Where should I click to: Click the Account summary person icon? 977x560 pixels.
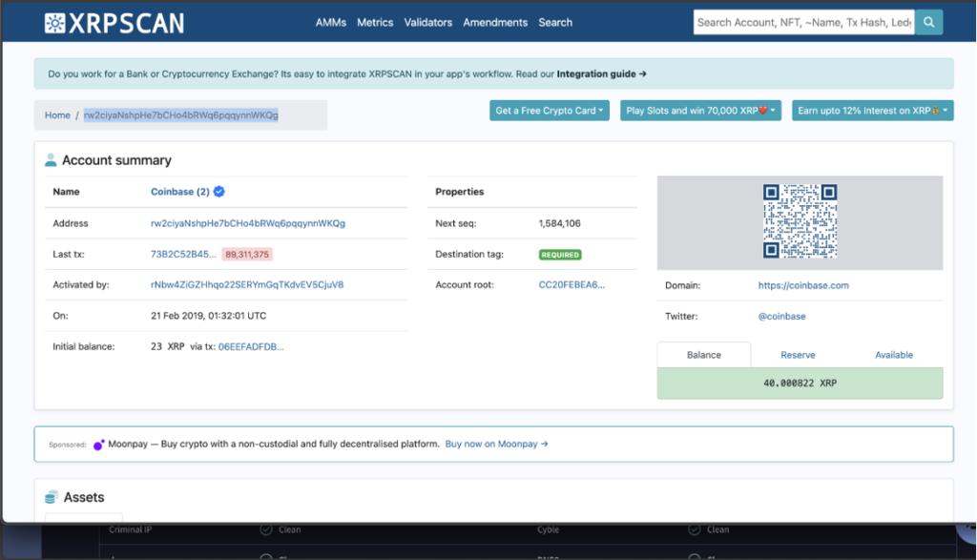[51, 160]
